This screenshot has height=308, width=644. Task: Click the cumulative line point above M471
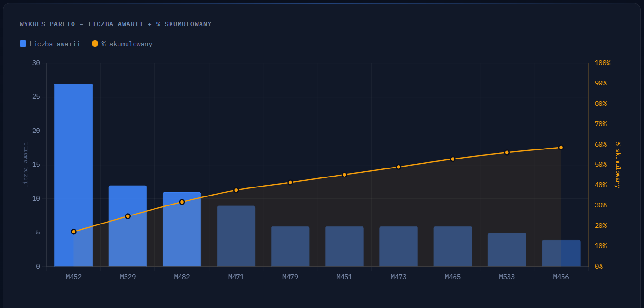pos(236,190)
